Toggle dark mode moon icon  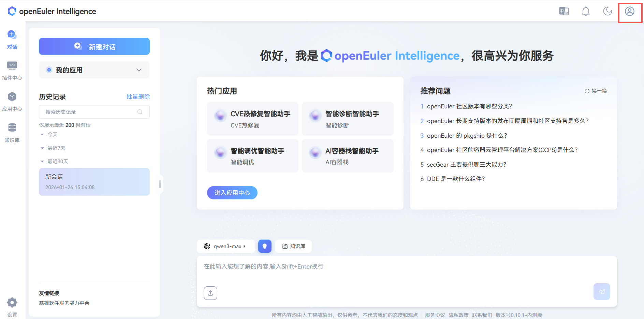click(x=608, y=11)
